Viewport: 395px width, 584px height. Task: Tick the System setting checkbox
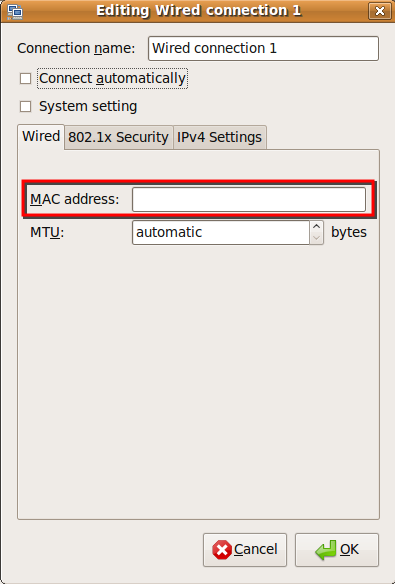25,107
